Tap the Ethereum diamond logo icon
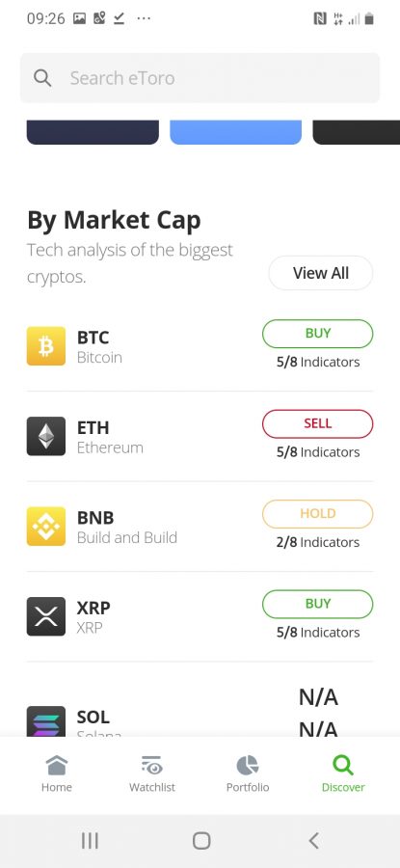The height and width of the screenshot is (868, 400). pos(46,436)
